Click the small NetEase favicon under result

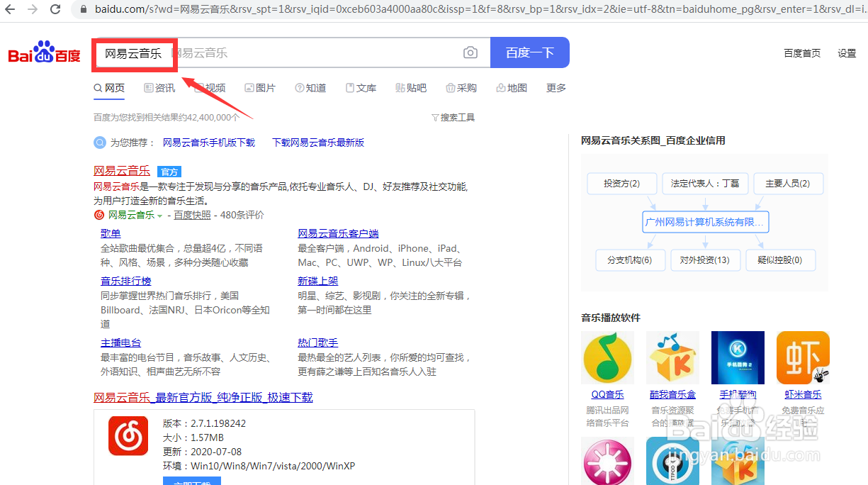pyautogui.click(x=99, y=215)
